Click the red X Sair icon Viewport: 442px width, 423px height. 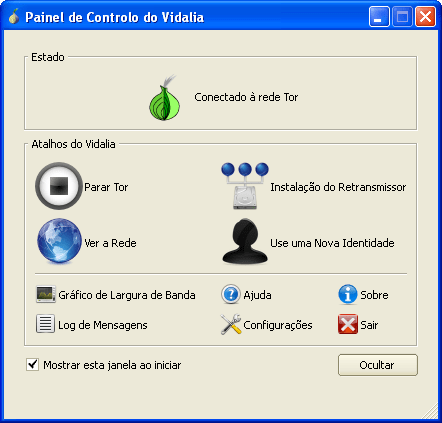tap(348, 324)
